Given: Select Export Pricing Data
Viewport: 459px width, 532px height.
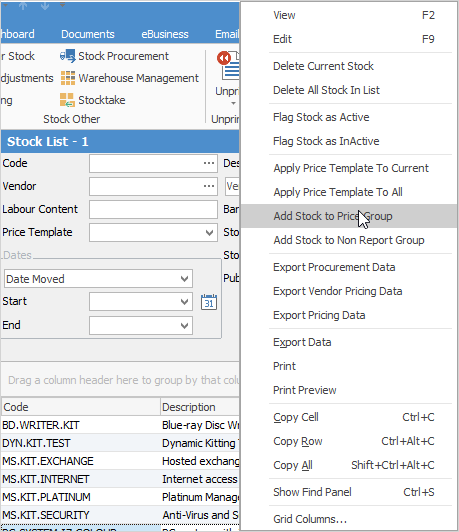Looking at the screenshot, I should pyautogui.click(x=349, y=315).
